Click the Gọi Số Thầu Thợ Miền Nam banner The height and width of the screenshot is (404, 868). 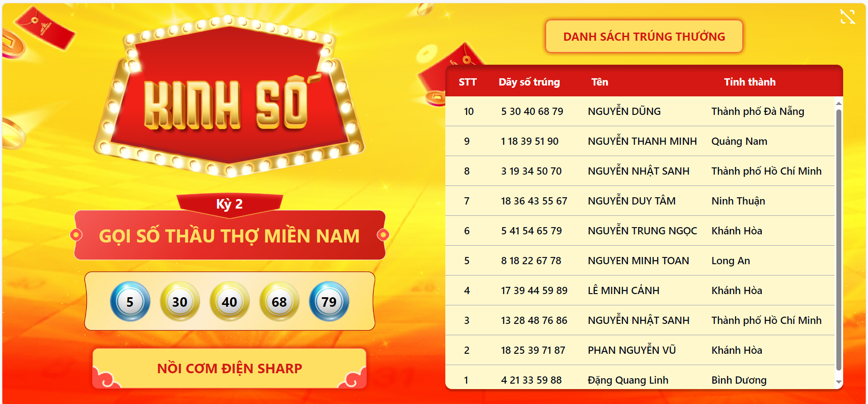pyautogui.click(x=230, y=235)
